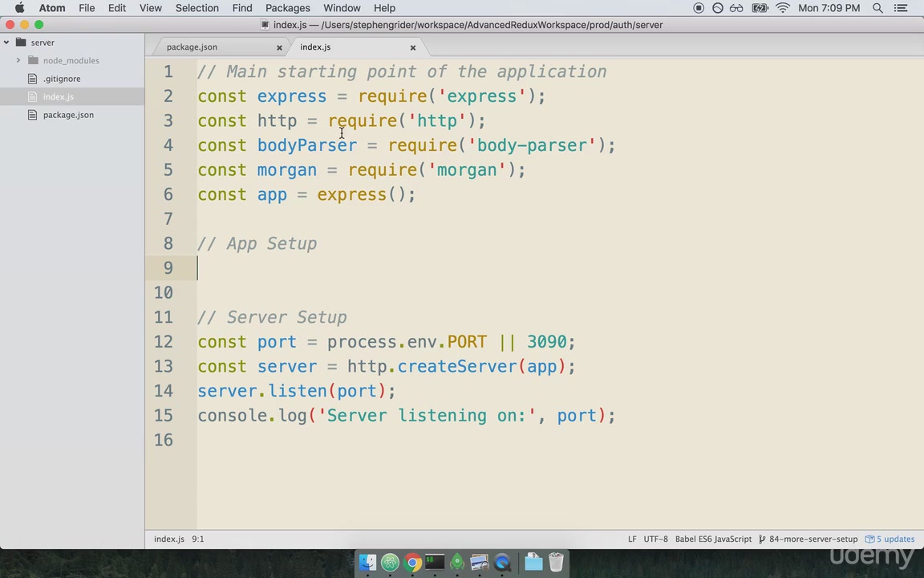Image resolution: width=924 pixels, height=578 pixels.
Task: Open the blue folder stack in Dock
Action: click(x=533, y=562)
